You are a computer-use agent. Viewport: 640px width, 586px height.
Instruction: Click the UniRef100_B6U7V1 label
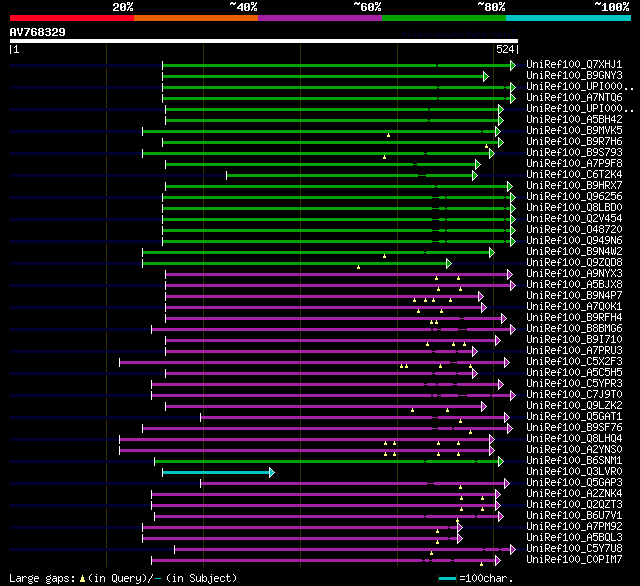coord(574,516)
